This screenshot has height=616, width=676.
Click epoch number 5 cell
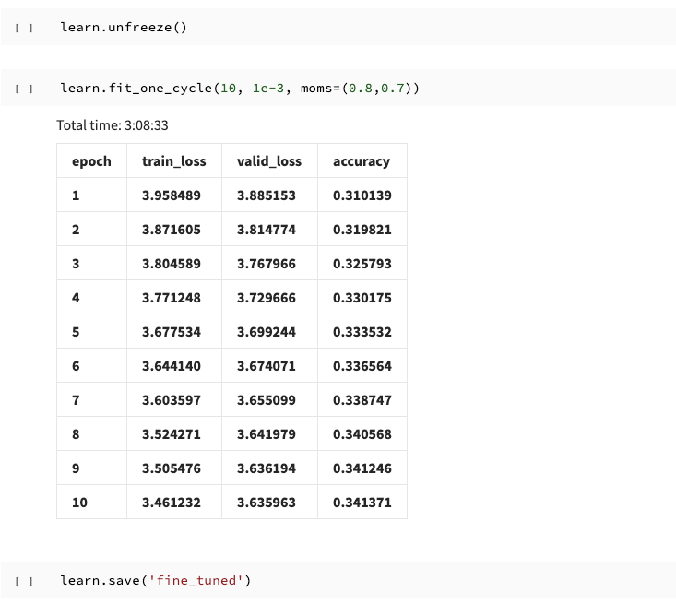click(x=91, y=331)
